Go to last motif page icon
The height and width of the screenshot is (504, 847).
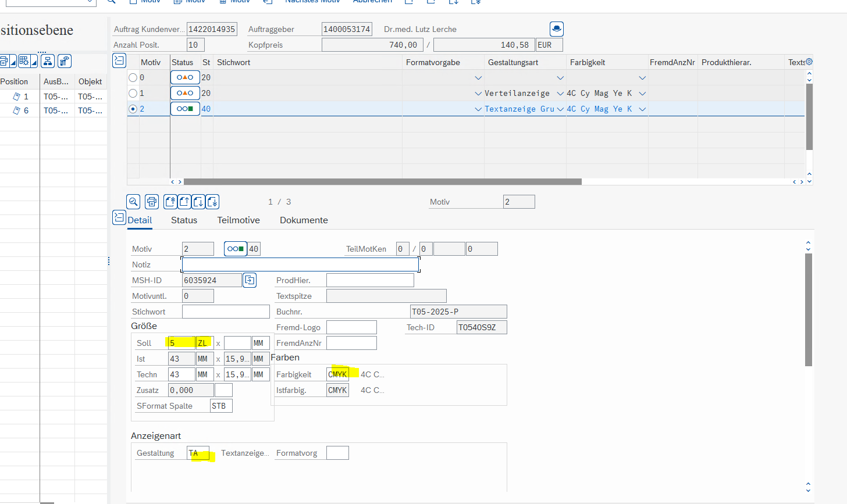tap(212, 202)
